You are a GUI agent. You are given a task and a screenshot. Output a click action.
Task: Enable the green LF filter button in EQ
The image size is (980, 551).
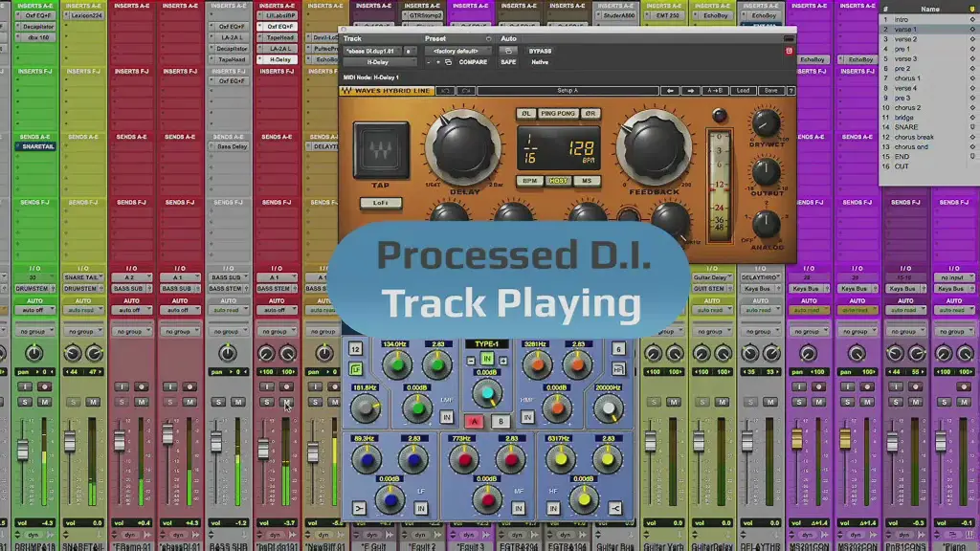pos(356,369)
